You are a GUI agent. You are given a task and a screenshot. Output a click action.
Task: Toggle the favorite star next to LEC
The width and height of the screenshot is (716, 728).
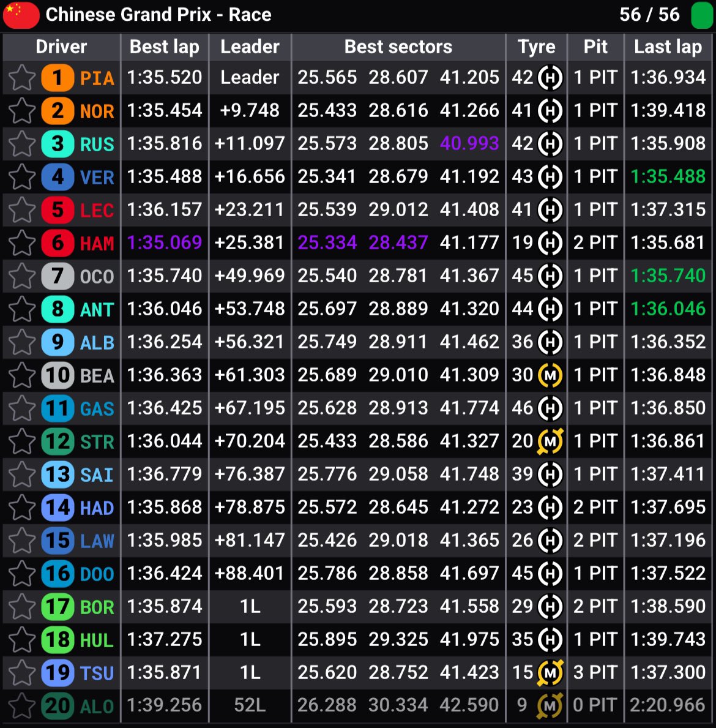[22, 210]
